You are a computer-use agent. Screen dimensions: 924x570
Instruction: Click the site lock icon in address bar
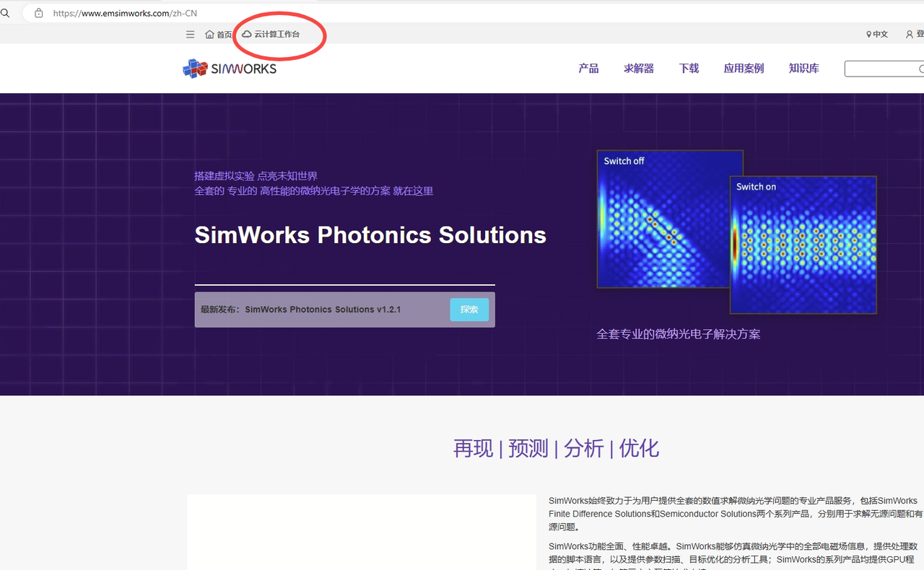coord(39,13)
